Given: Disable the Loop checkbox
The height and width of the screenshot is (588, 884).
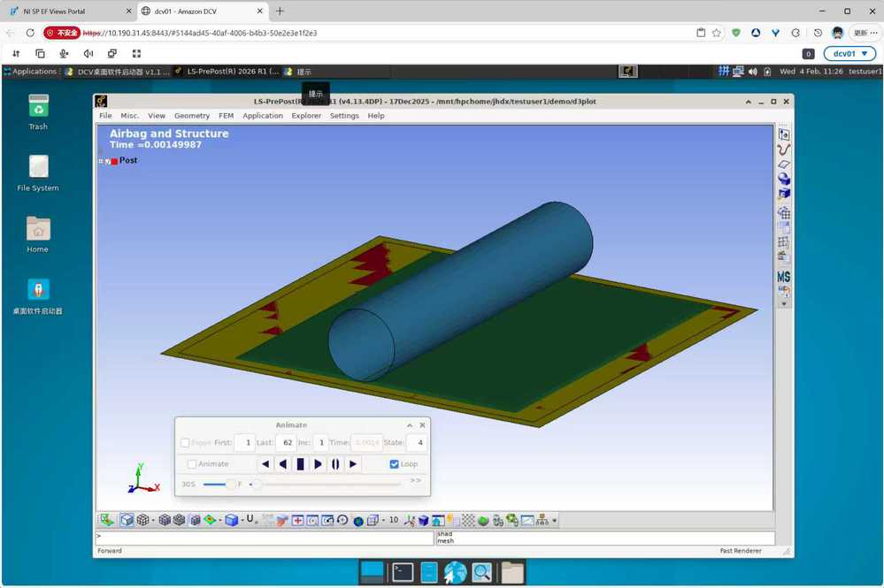Looking at the screenshot, I should point(395,464).
